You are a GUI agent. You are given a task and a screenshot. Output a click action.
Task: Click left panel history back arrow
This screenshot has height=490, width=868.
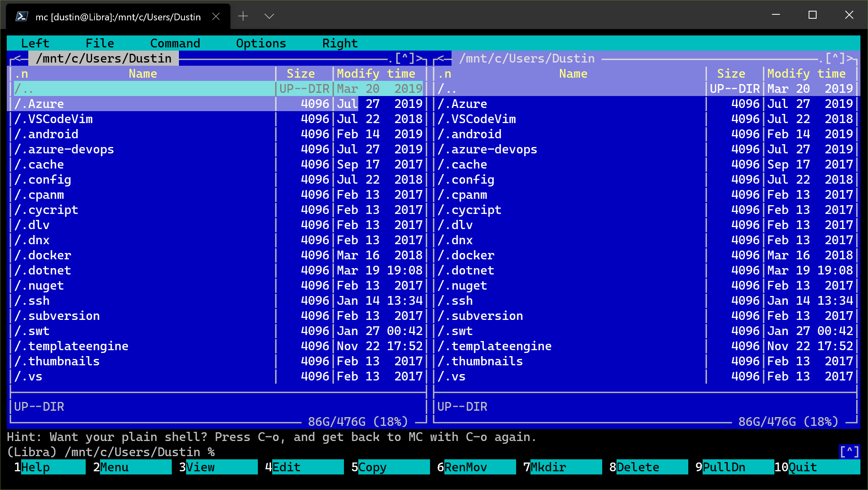(18, 59)
